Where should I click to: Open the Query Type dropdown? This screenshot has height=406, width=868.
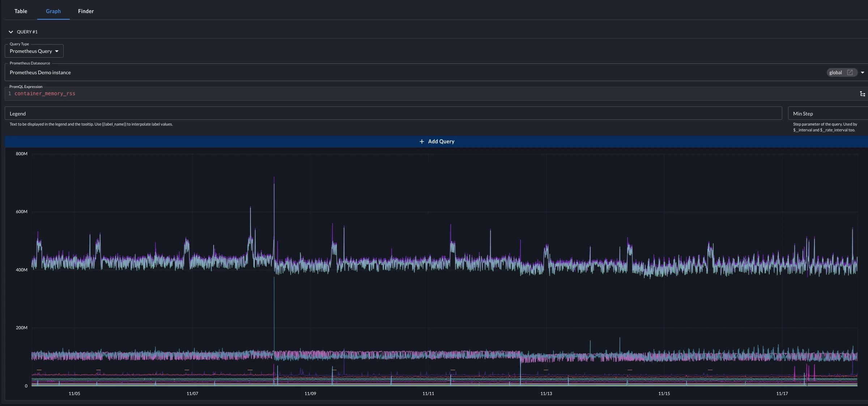point(34,51)
